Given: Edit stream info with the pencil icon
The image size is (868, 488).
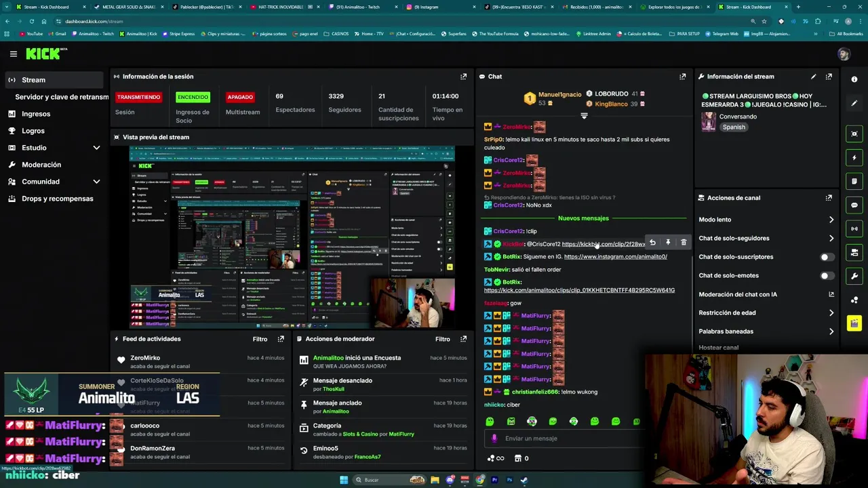Looking at the screenshot, I should (813, 77).
